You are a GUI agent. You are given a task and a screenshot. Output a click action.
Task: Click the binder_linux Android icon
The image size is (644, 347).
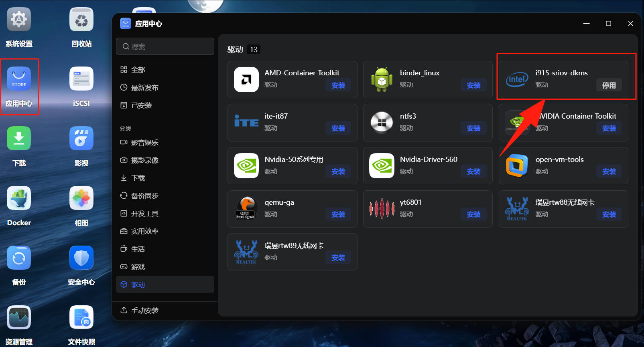(x=382, y=79)
